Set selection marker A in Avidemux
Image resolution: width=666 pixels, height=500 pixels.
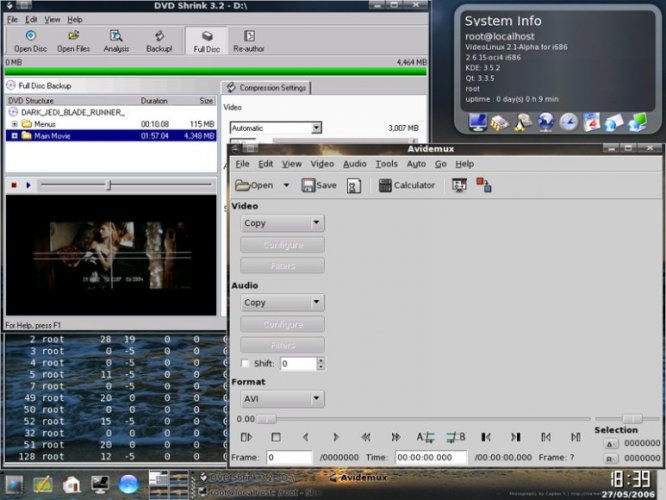click(425, 437)
